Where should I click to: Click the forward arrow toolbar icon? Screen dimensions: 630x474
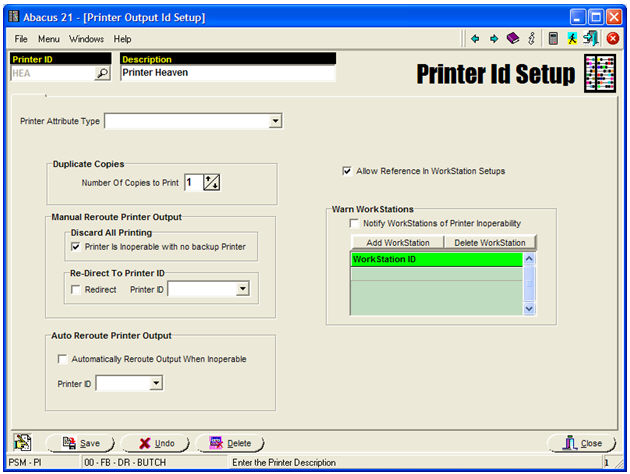pos(493,38)
